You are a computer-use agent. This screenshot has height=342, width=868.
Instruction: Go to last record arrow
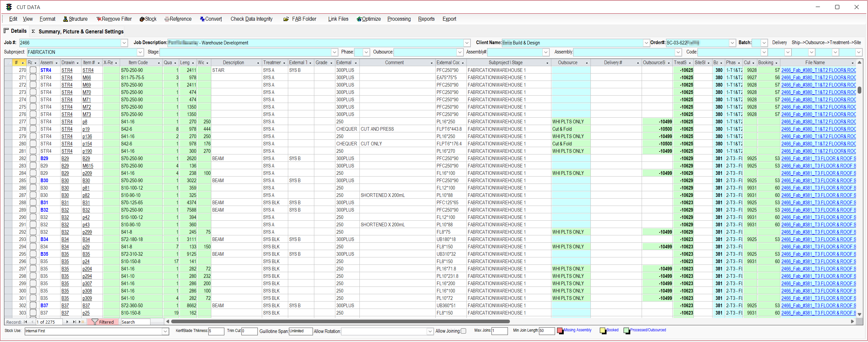tap(75, 322)
